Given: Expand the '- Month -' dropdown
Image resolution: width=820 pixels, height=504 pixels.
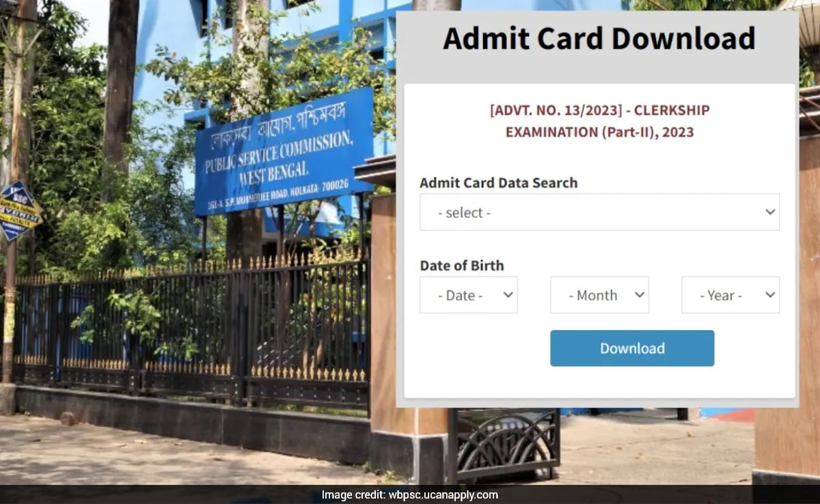Looking at the screenshot, I should coord(599,295).
